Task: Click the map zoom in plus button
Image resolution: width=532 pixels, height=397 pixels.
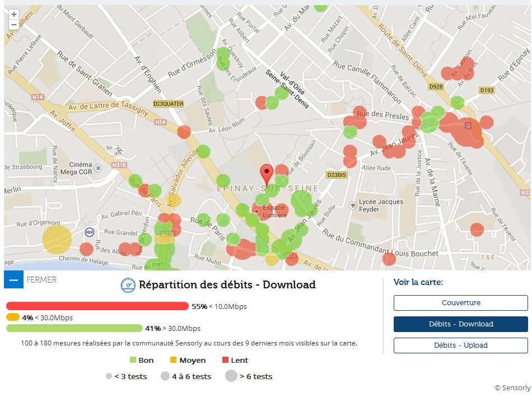Action: point(14,15)
